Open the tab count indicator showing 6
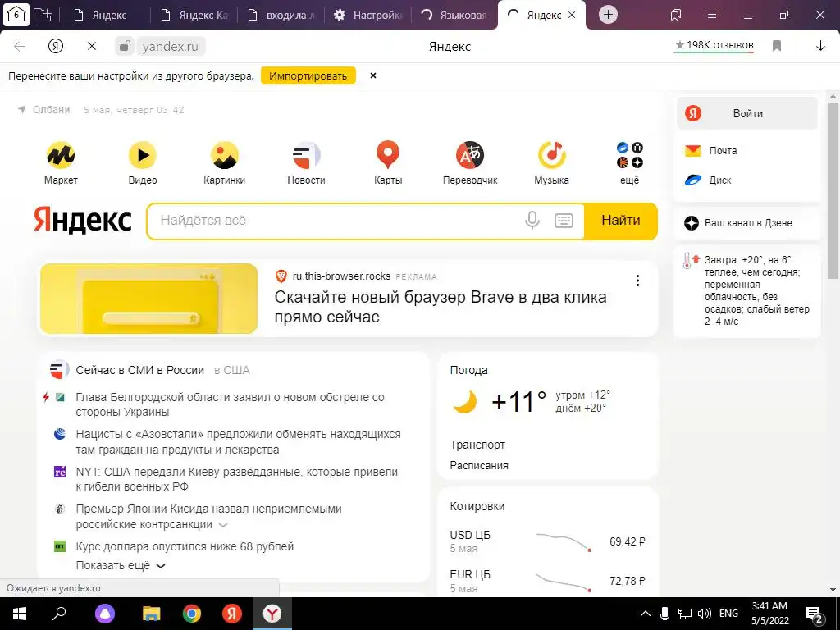The width and height of the screenshot is (840, 630). [x=16, y=15]
